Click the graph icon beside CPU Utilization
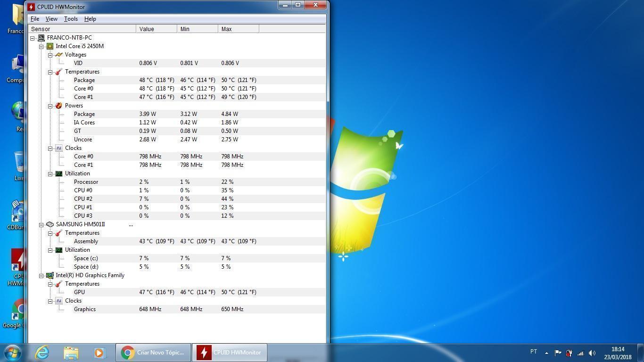 [58, 173]
